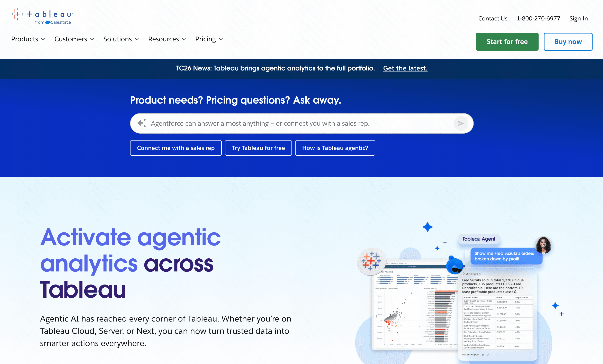
Task: Click "Show me Fred Suzuki's orders" chat bubble
Action: point(506,256)
